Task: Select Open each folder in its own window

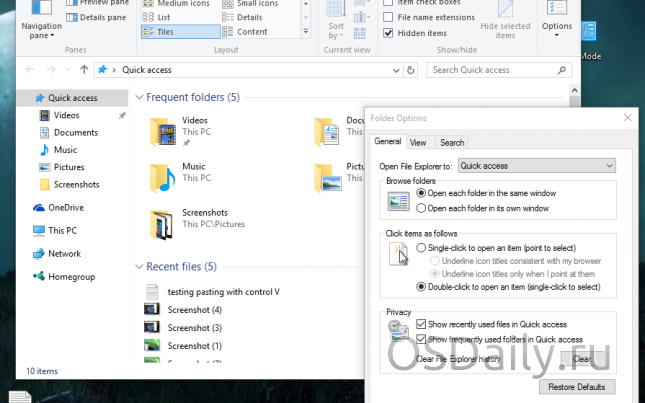Action: pyautogui.click(x=421, y=209)
